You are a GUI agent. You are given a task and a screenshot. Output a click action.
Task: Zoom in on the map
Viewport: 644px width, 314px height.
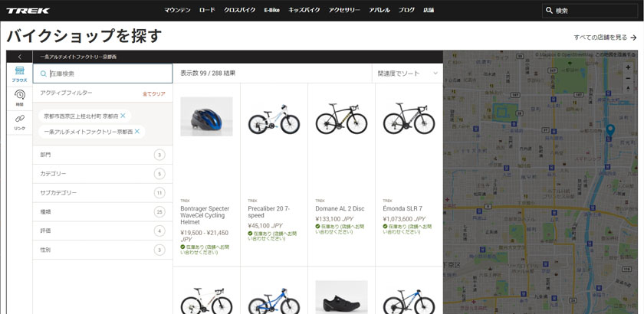click(x=628, y=67)
